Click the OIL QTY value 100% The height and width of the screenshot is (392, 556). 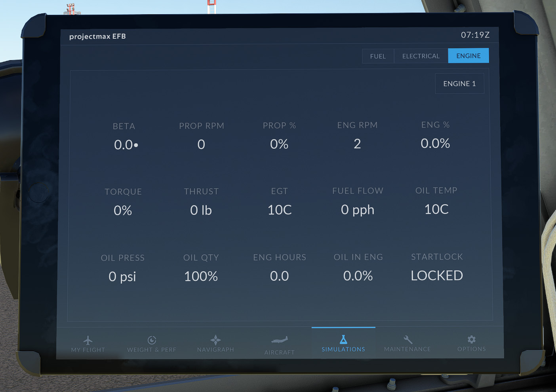(x=201, y=276)
